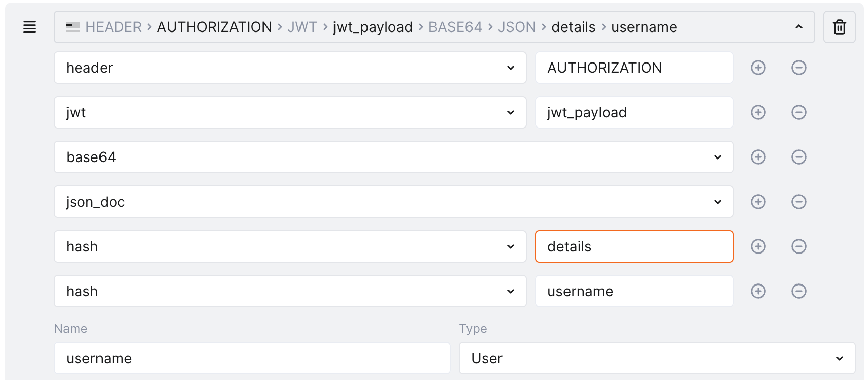Delete this selector with trash icon
This screenshot has width=868, height=380.
click(839, 27)
